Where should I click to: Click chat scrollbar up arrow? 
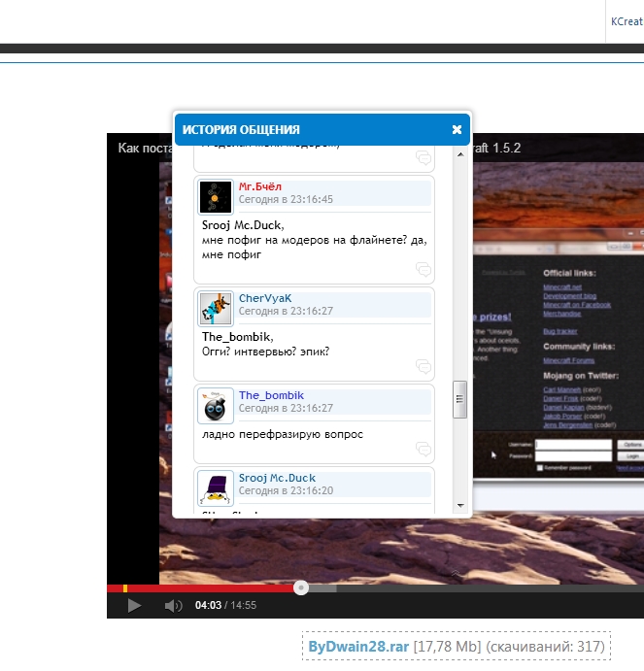coord(460,152)
